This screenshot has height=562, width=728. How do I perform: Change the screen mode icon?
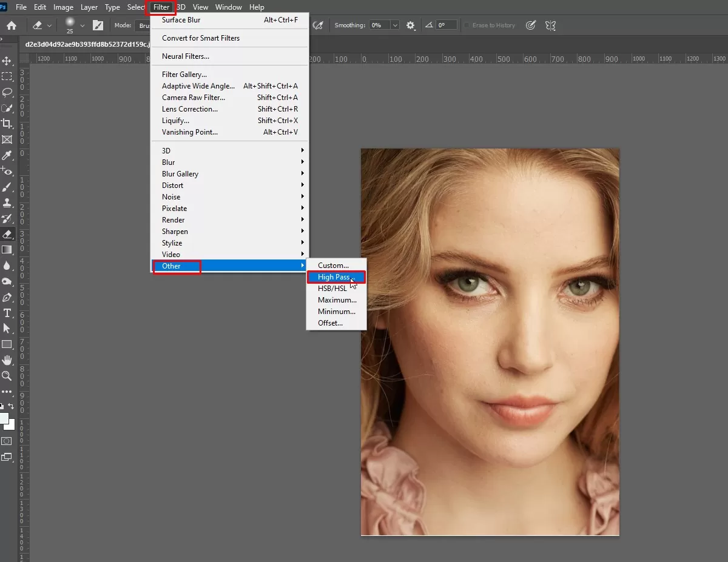tap(7, 457)
